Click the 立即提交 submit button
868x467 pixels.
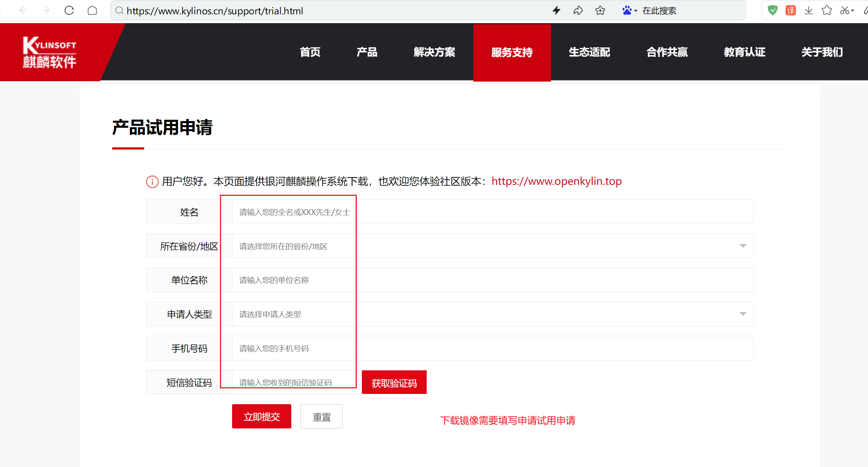click(x=262, y=416)
